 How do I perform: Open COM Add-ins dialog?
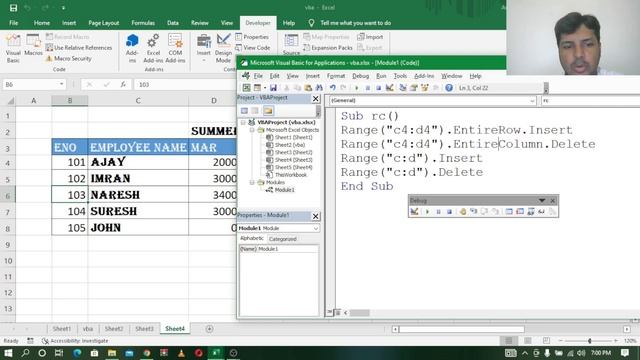175,48
